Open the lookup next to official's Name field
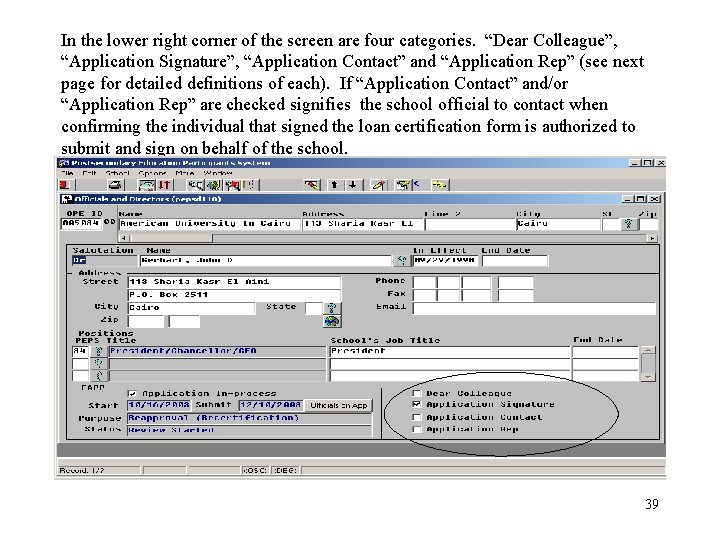720x540 pixels. click(402, 260)
